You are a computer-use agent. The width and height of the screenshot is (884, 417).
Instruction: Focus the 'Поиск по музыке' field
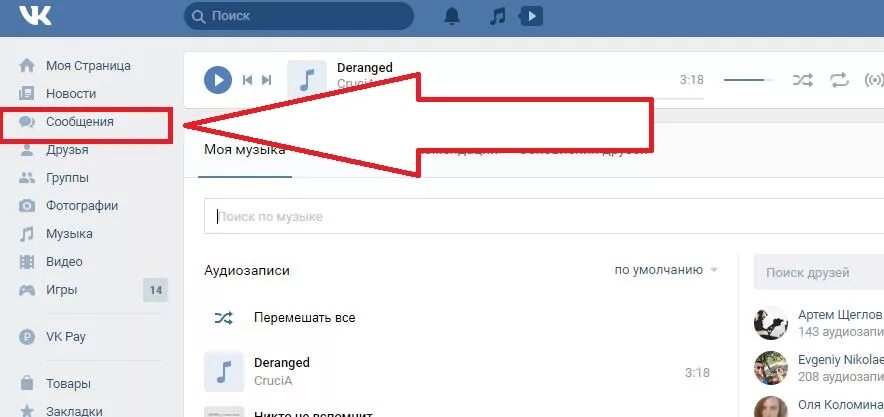[x=544, y=216]
